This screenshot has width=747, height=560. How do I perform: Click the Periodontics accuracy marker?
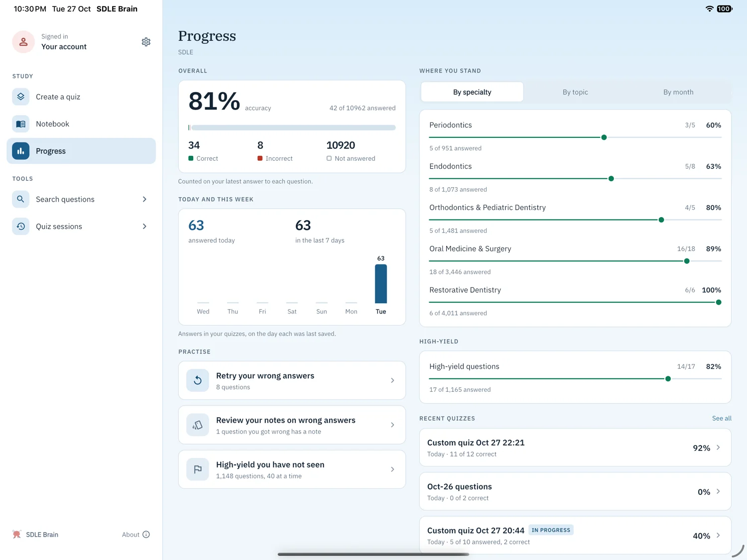pos(604,137)
